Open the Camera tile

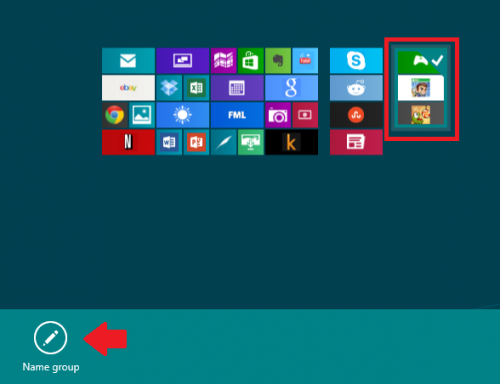tap(278, 115)
